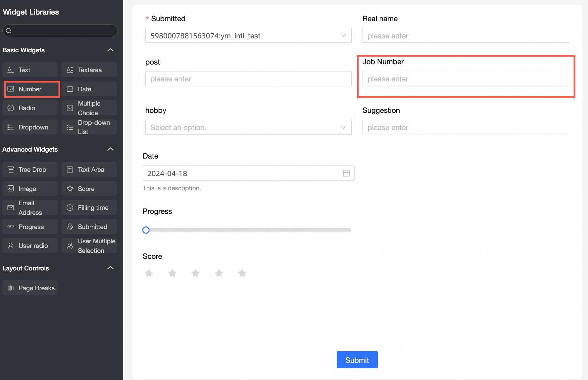Open the Date field calendar picker
The height and width of the screenshot is (380, 588).
point(346,173)
